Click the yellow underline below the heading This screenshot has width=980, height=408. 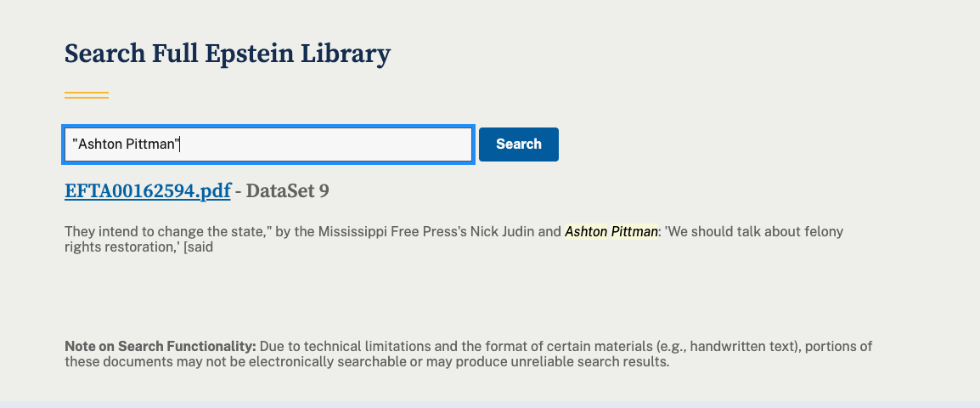pos(87,95)
